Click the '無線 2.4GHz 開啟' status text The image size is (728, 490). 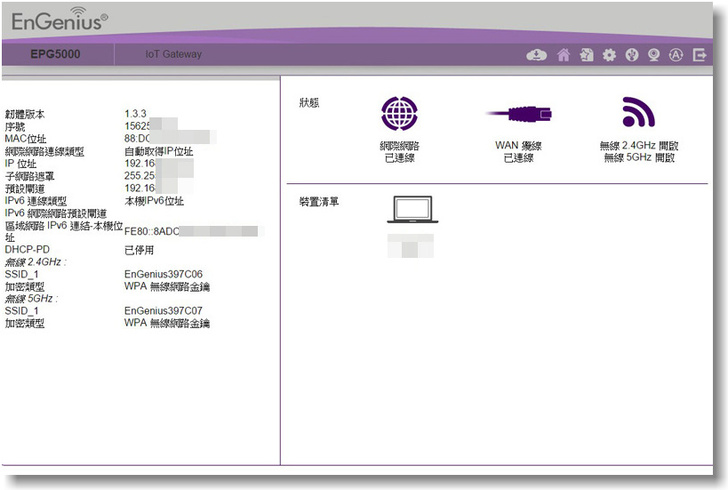coord(639,146)
